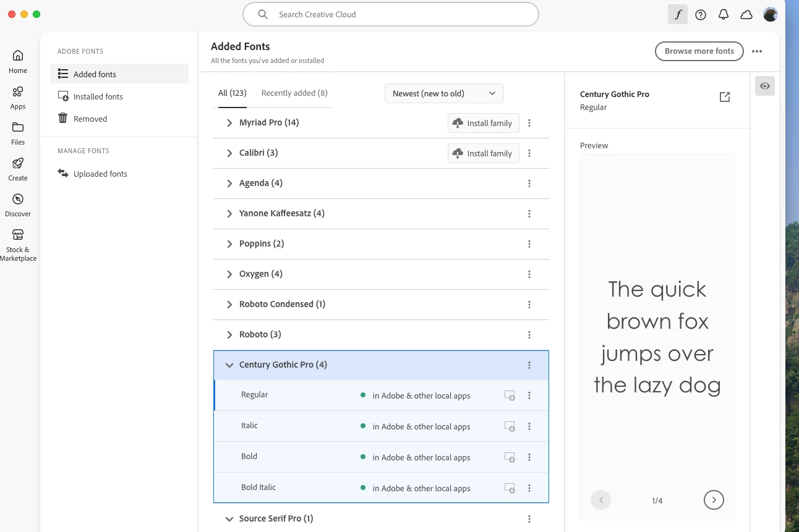Expand the Oxygen family
Image resolution: width=799 pixels, height=532 pixels.
tap(229, 274)
